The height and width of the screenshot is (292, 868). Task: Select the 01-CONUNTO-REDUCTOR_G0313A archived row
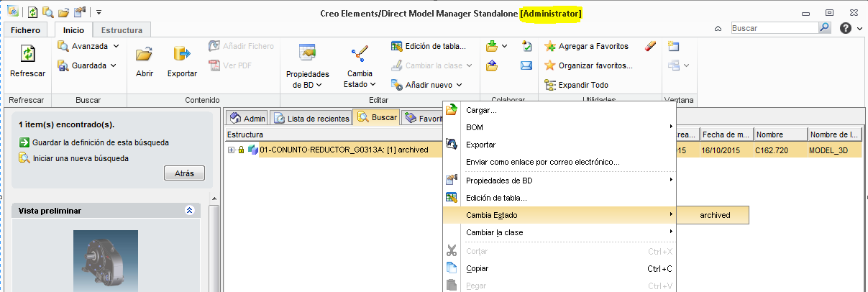pos(344,150)
